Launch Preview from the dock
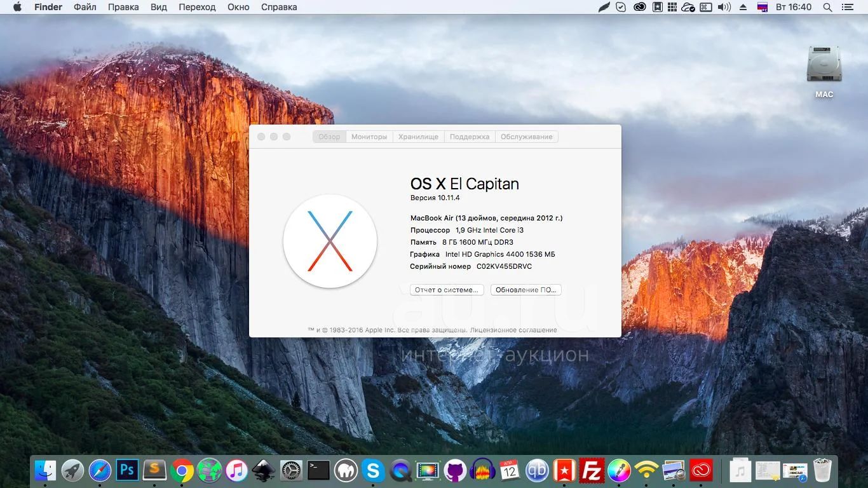The height and width of the screenshot is (488, 868). 674,470
